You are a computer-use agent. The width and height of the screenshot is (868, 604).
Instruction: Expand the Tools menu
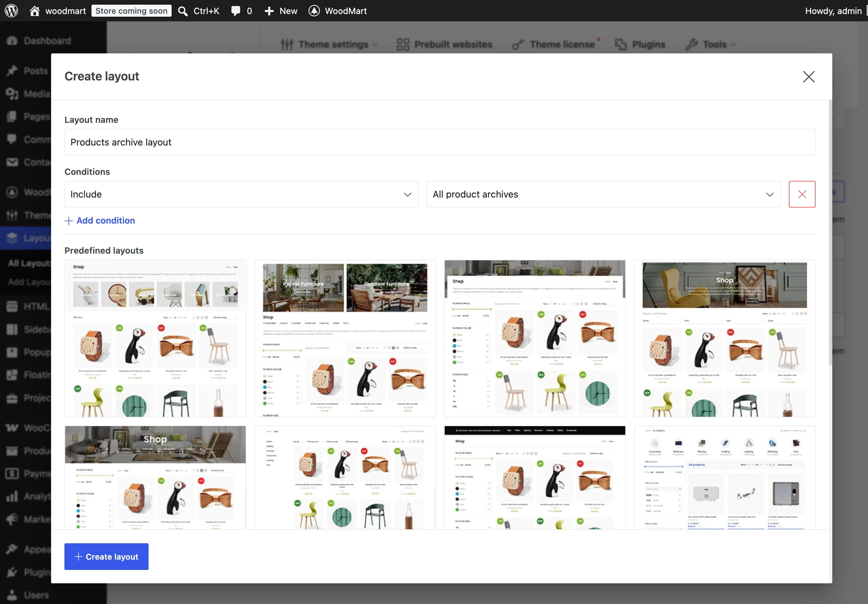click(711, 44)
